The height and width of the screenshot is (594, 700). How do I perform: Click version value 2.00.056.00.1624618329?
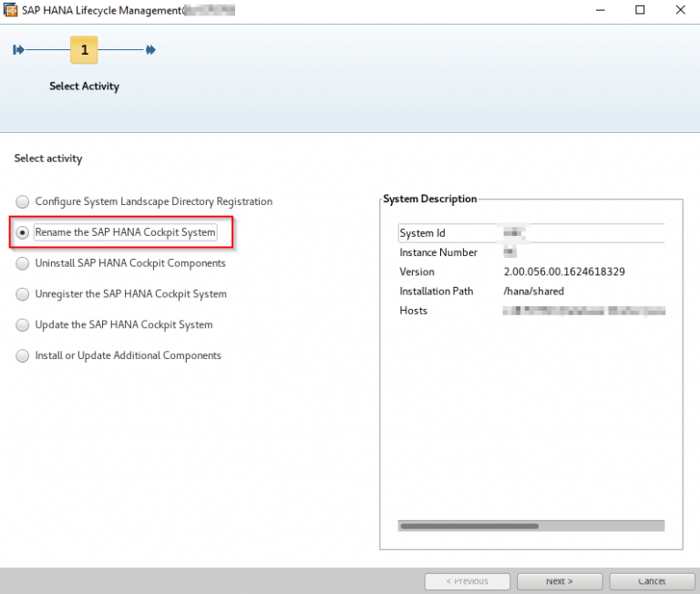[564, 271]
